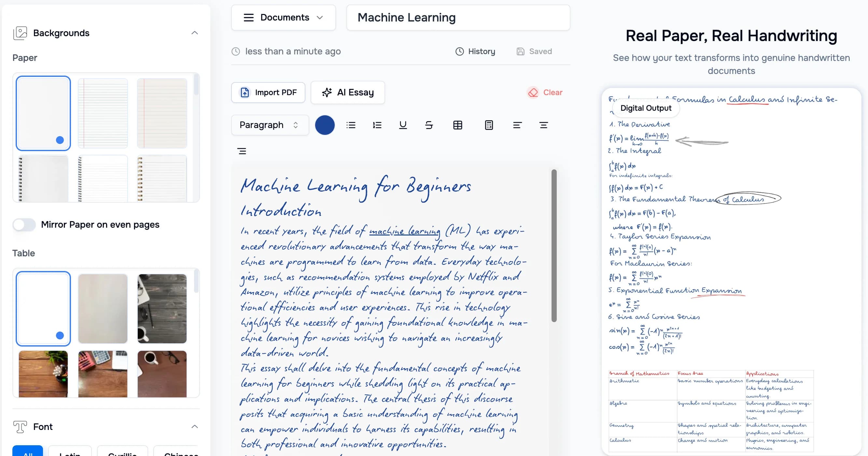
Task: Choose the dark wood desk background
Action: (162, 309)
